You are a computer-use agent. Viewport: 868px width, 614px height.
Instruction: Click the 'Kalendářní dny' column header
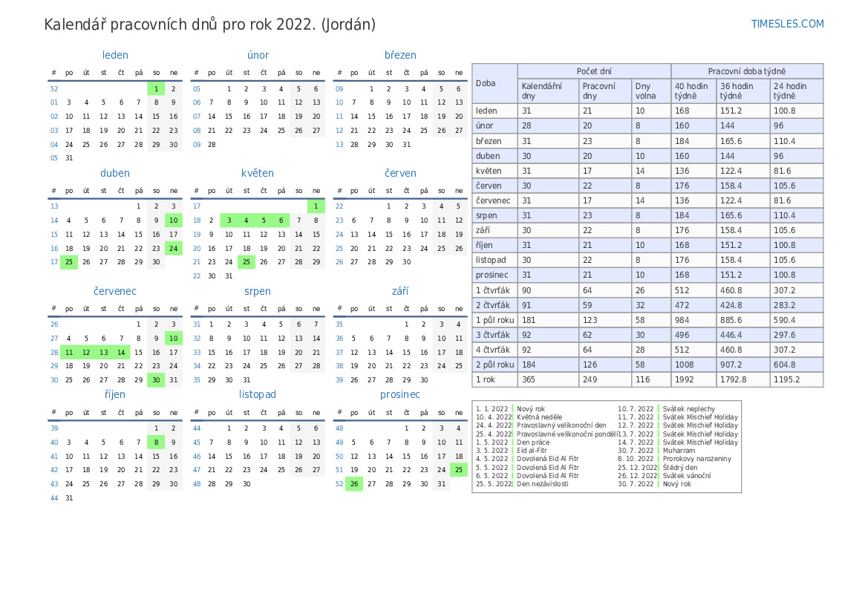click(548, 91)
